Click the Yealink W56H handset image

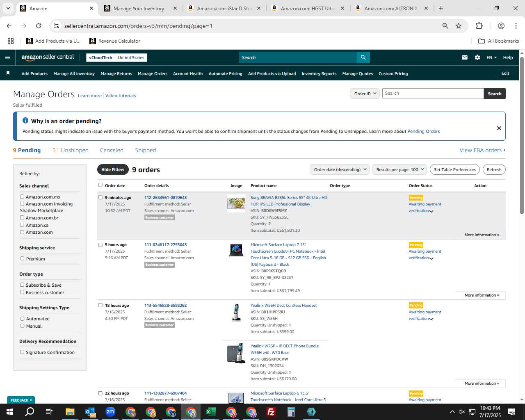click(236, 313)
